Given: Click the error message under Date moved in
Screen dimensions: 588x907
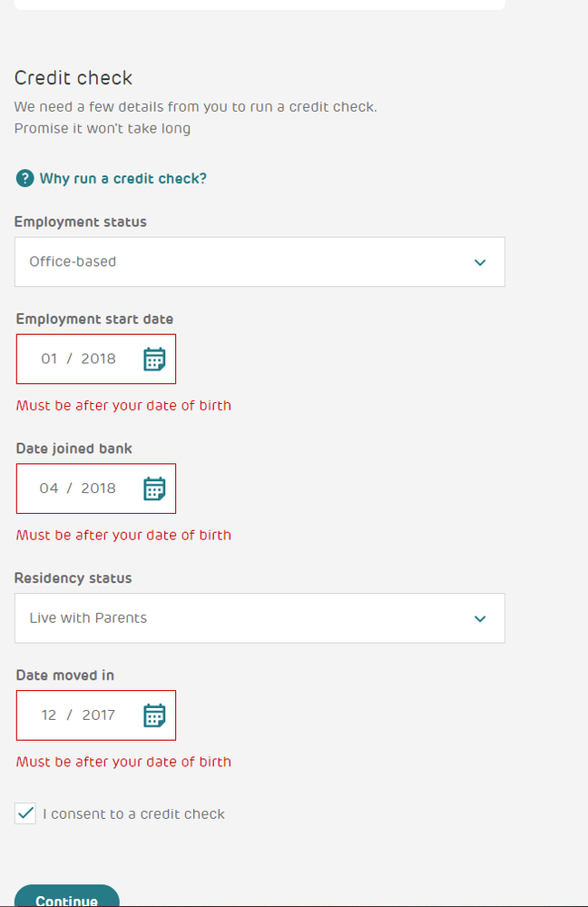Looking at the screenshot, I should click(x=123, y=762).
